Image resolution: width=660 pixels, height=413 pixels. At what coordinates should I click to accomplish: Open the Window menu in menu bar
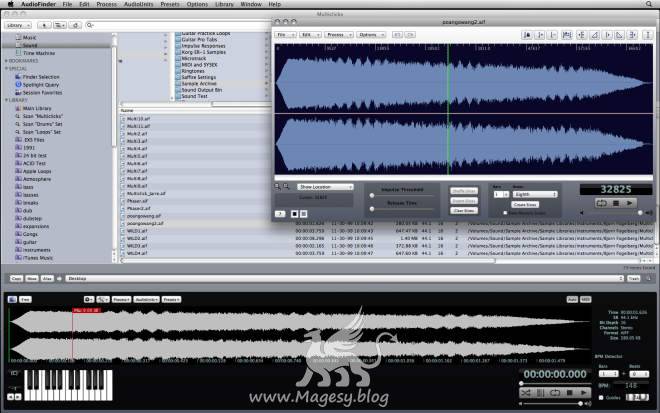251,4
